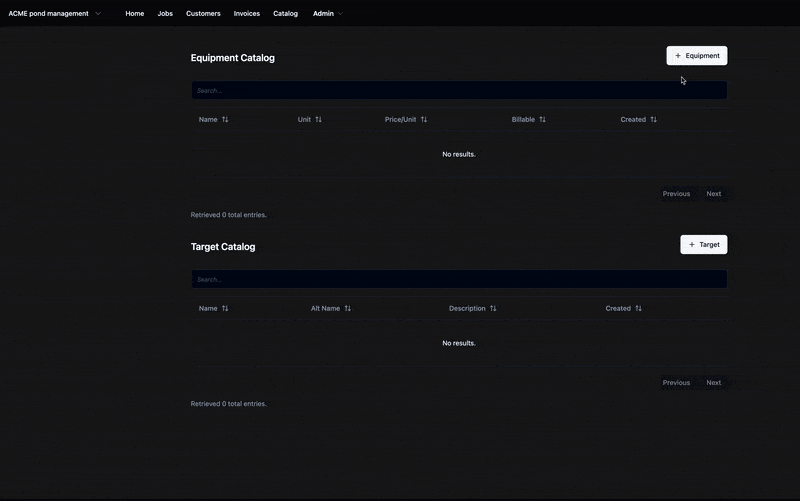Click the Equipment Catalog heading
This screenshot has height=501, width=800.
tap(233, 58)
